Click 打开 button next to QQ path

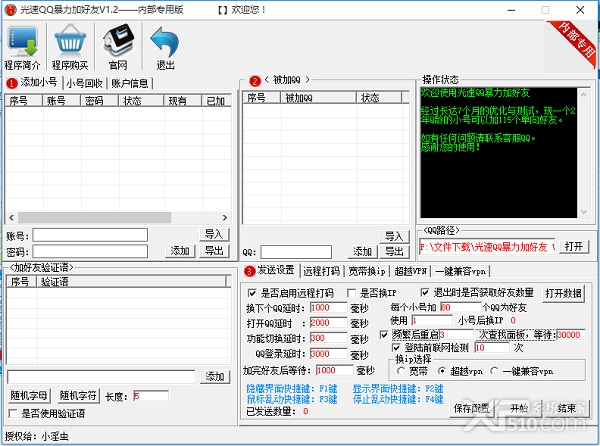(574, 246)
